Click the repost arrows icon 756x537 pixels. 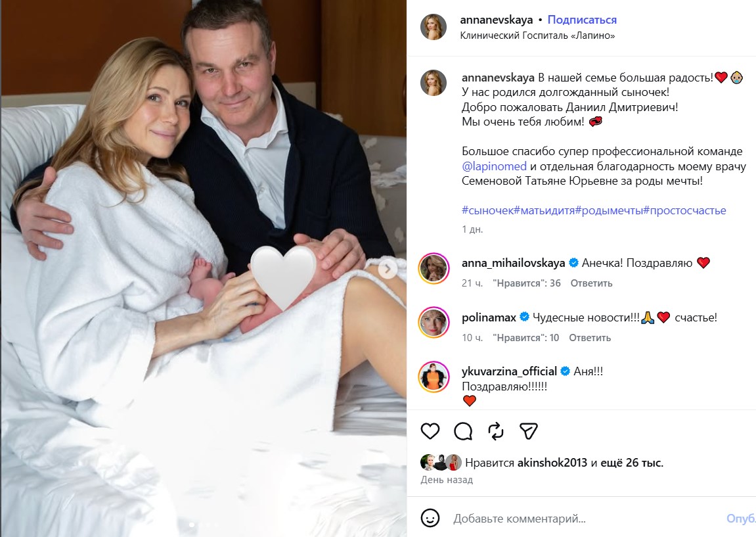(496, 431)
